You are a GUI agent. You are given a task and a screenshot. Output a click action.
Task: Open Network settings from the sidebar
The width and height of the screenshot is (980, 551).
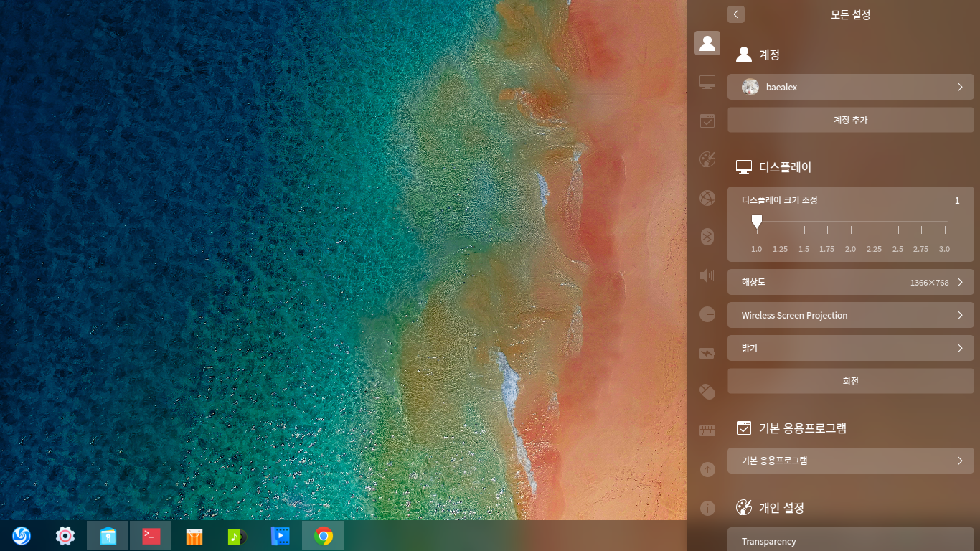coord(707,197)
